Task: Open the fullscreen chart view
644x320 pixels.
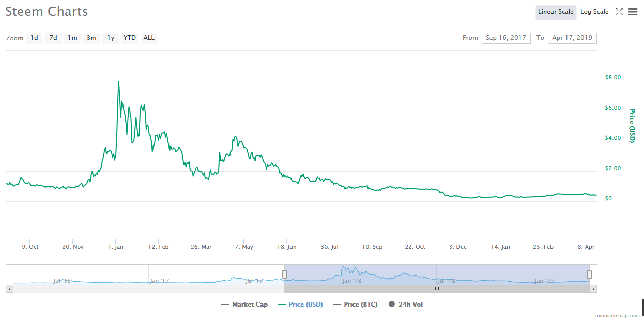Action: click(x=619, y=11)
